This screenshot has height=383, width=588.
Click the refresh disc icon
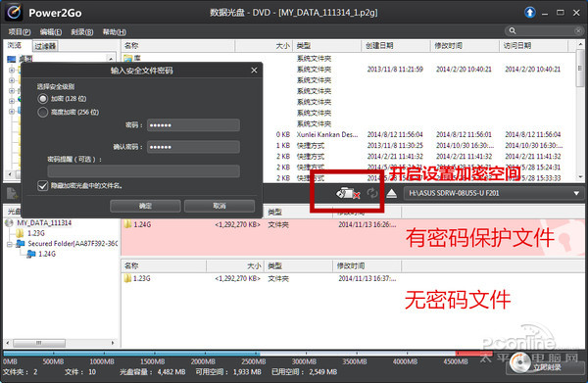[372, 193]
